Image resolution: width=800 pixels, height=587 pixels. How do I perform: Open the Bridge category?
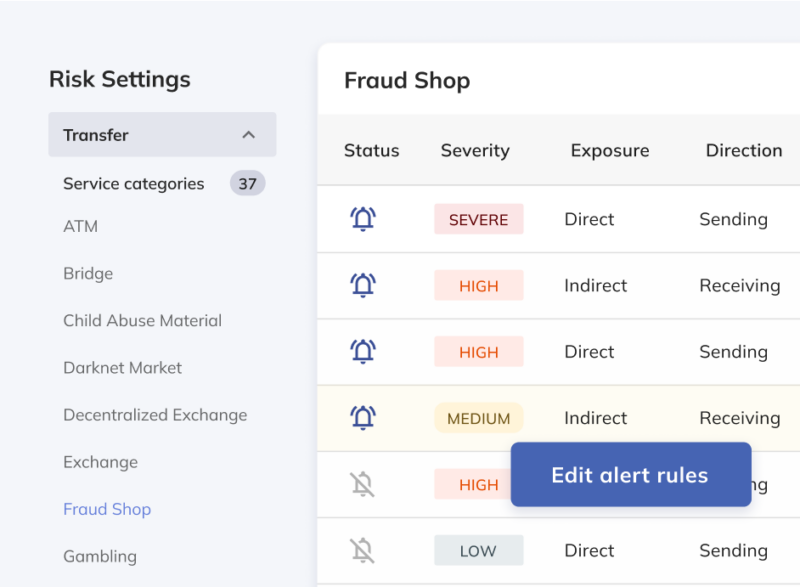89,273
